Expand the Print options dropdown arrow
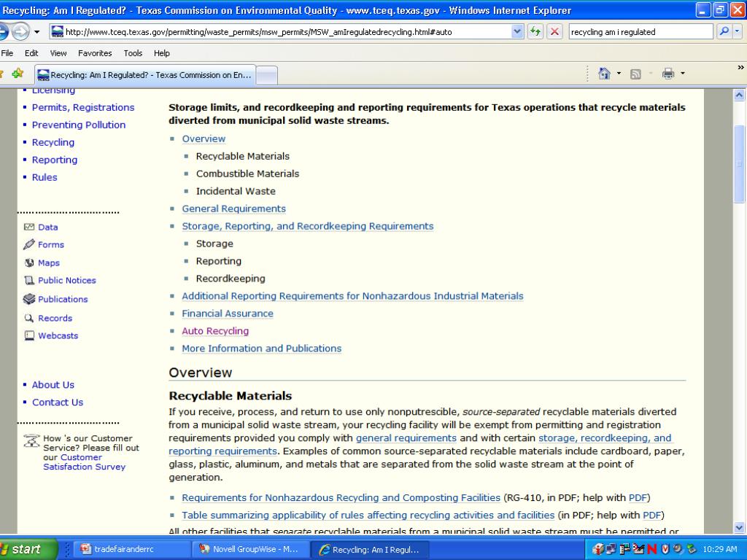This screenshot has width=747, height=560. 682,74
